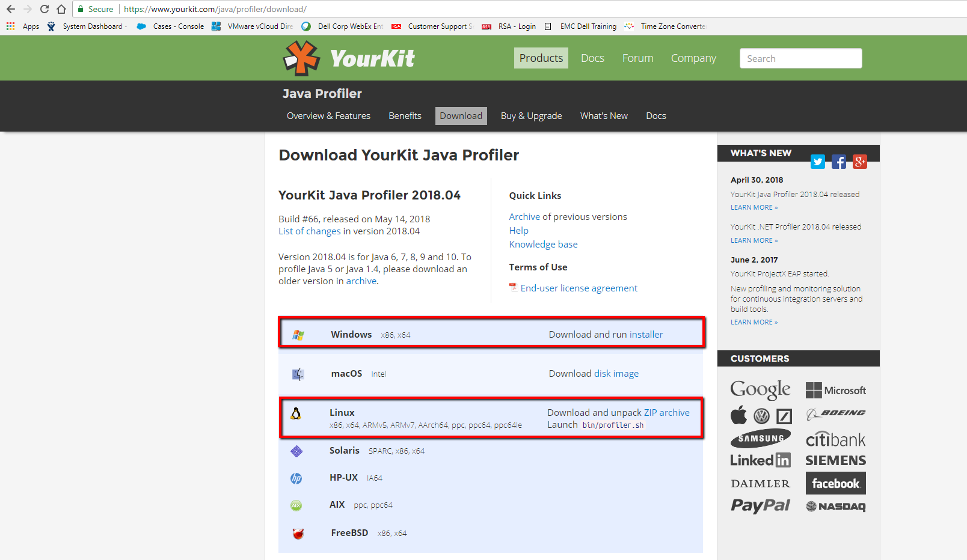Click inside the Search field
This screenshot has width=967, height=560.
[800, 58]
